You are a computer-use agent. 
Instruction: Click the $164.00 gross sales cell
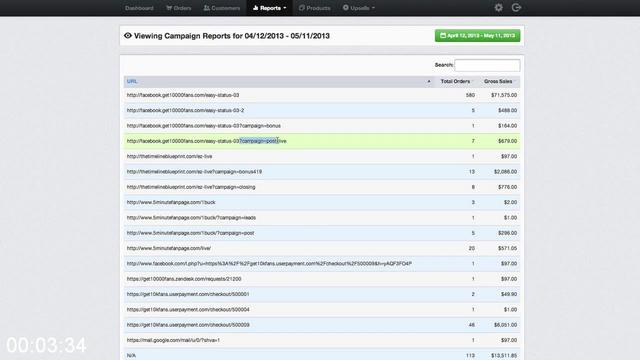(507, 126)
